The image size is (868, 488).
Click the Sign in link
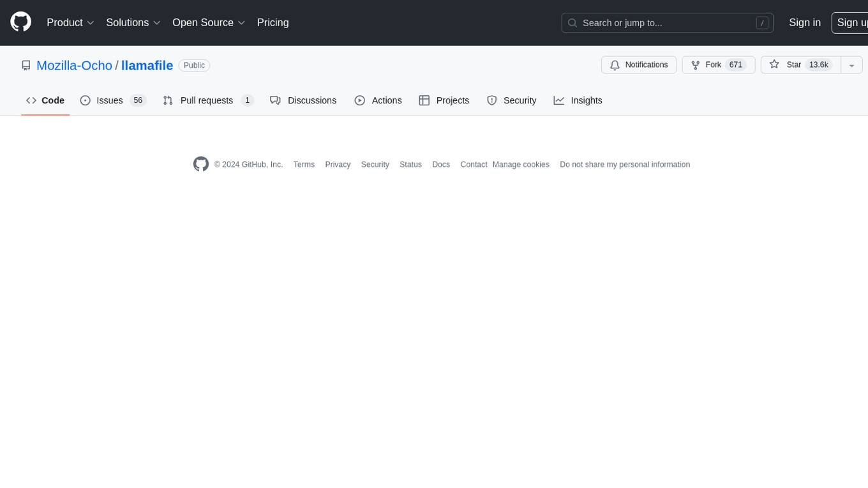[805, 22]
